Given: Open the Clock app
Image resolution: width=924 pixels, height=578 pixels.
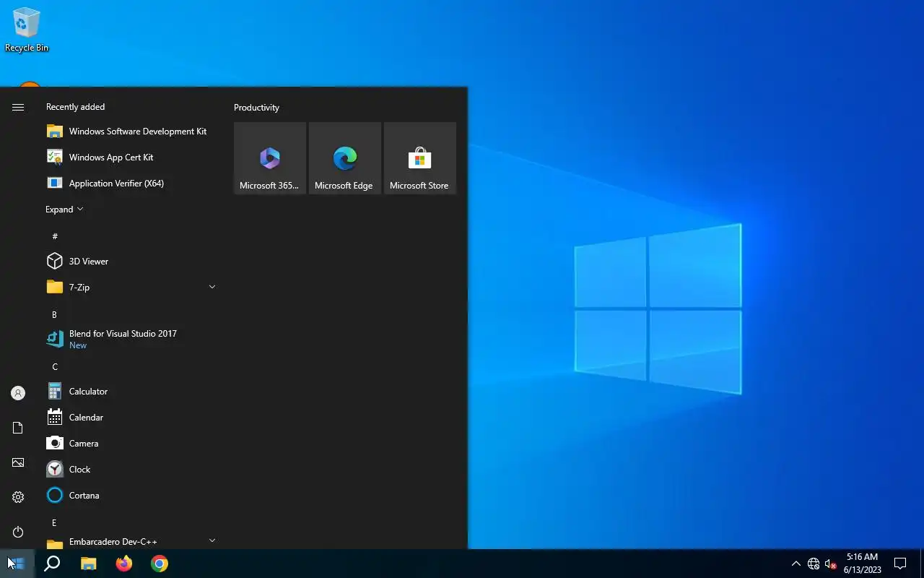Looking at the screenshot, I should click(x=131, y=470).
